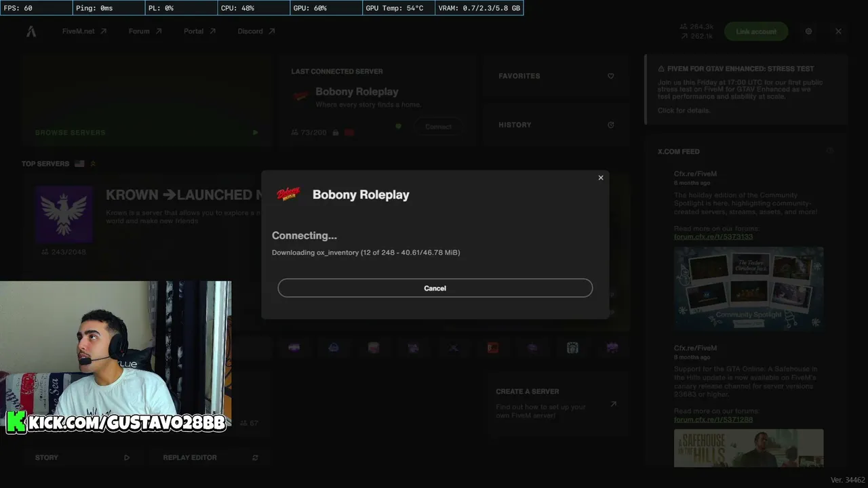Open the Krown server eagle logo
This screenshot has height=488, width=868.
(x=64, y=214)
